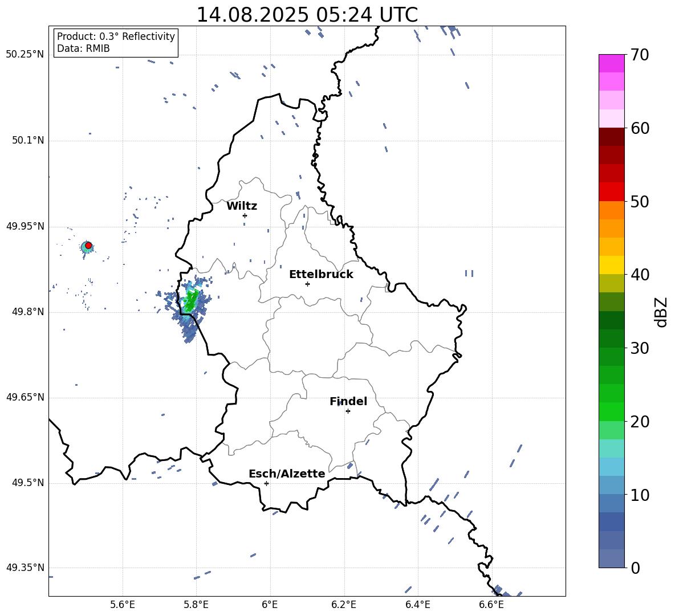The image size is (675, 616).
Task: Click the 49.35°N latitude label
Action: point(25,568)
